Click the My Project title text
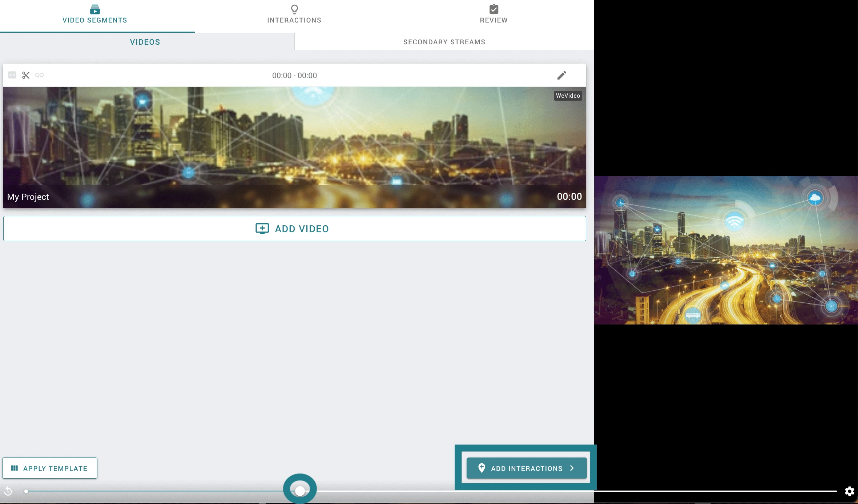Image resolution: width=858 pixels, height=504 pixels. point(28,197)
